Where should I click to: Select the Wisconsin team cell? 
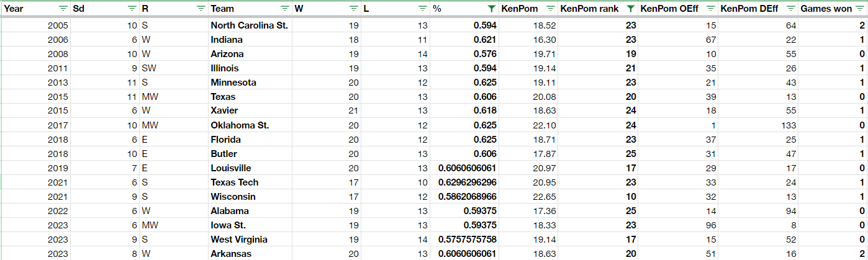[250, 197]
